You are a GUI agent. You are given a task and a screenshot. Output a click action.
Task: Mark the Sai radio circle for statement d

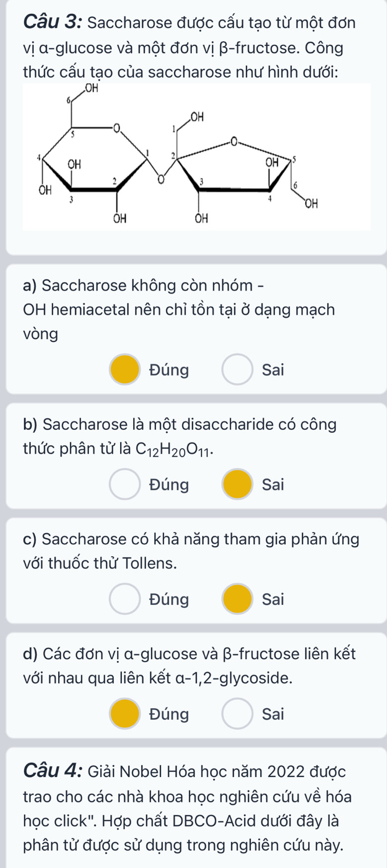click(x=237, y=714)
